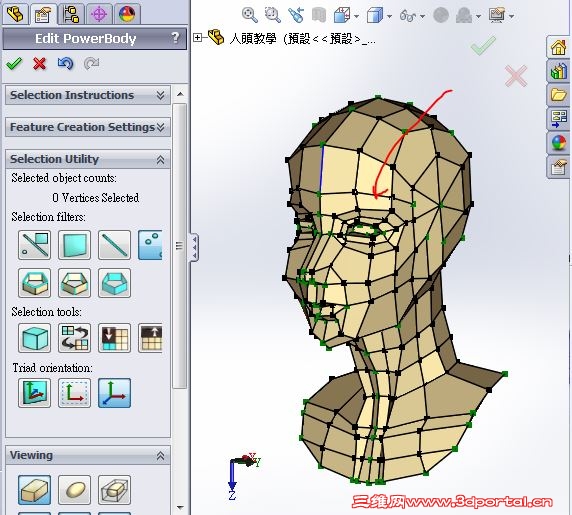
Task: Undo the last PowerBody edit
Action: point(66,64)
